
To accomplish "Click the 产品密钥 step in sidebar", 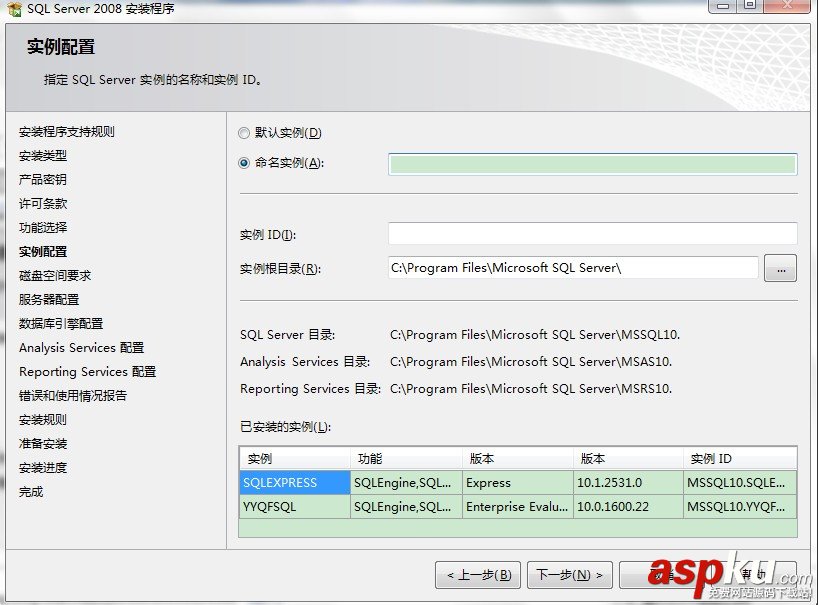I will point(43,179).
